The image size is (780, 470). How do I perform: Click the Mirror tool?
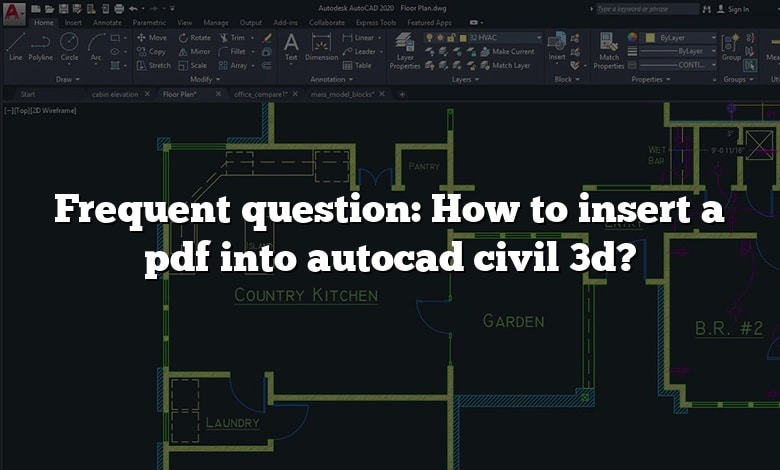pyautogui.click(x=194, y=51)
